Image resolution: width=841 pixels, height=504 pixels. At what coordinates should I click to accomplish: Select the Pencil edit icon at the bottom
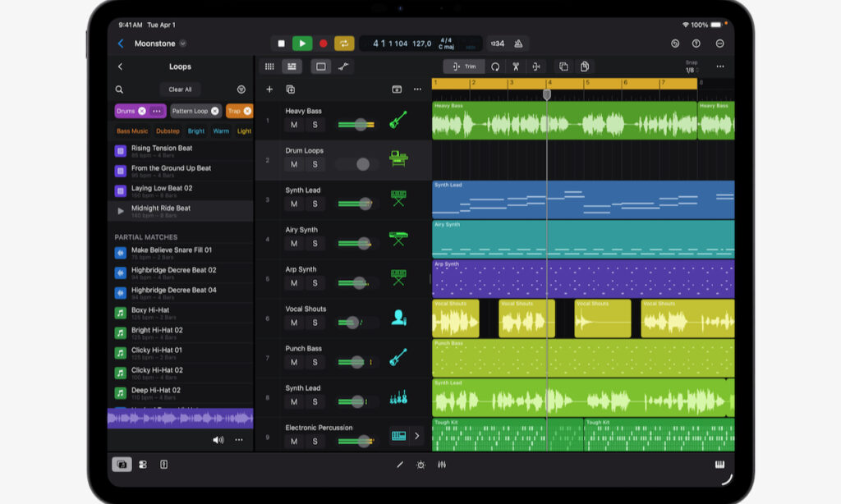click(400, 465)
